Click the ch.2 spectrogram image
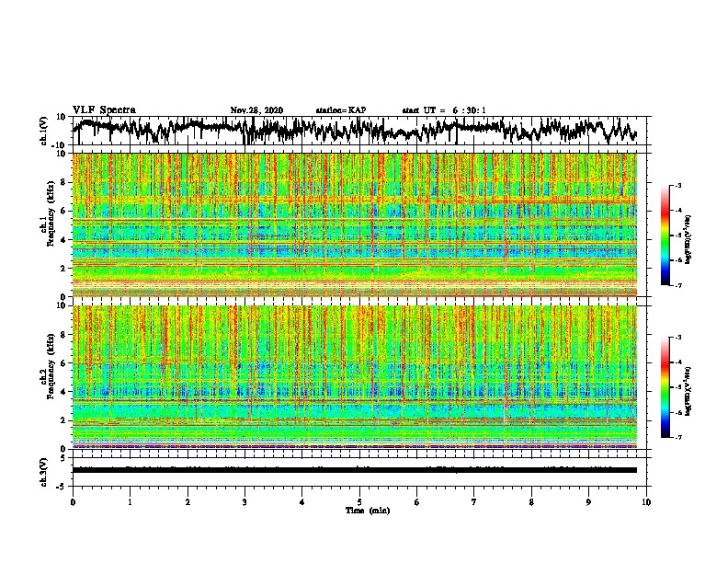The width and height of the screenshot is (728, 563). [354, 377]
